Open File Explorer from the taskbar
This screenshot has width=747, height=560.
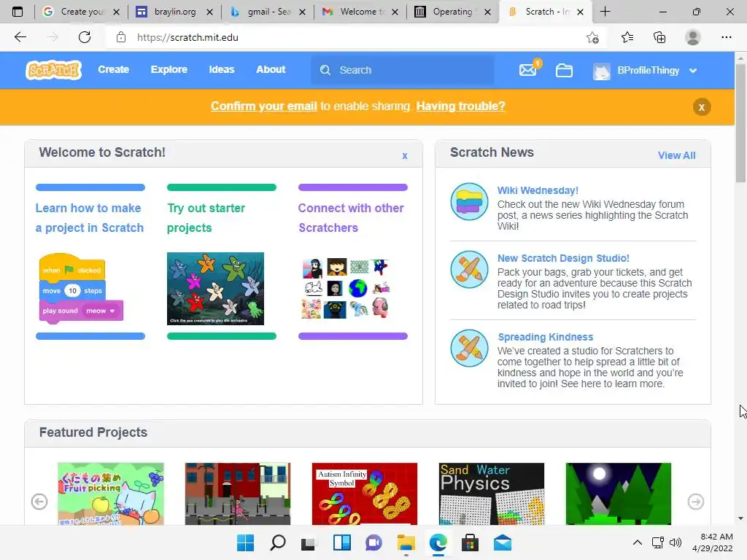pyautogui.click(x=406, y=542)
